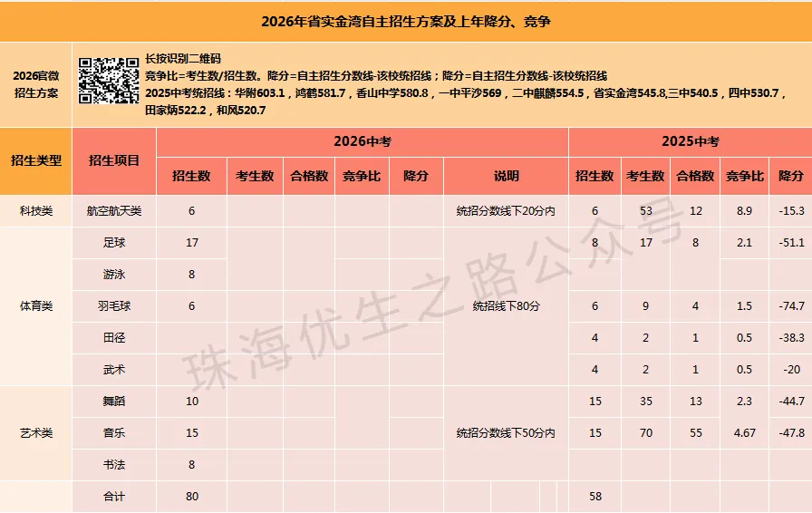Click the 降分 value '-20' for 武术
The height and width of the screenshot is (513, 812).
tap(792, 370)
